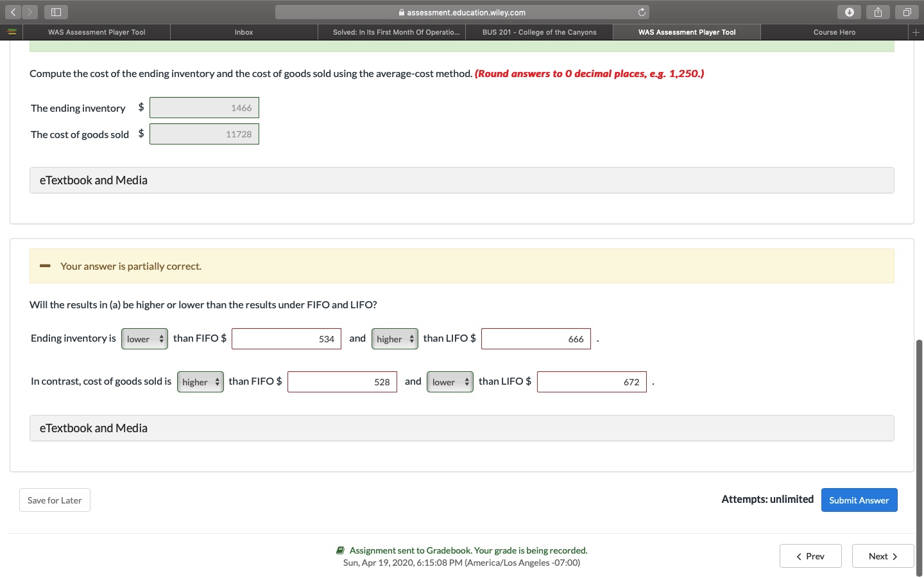Screen dimensions: 924x578
Task: Switch to the Course Hero tab
Action: pyautogui.click(x=834, y=32)
